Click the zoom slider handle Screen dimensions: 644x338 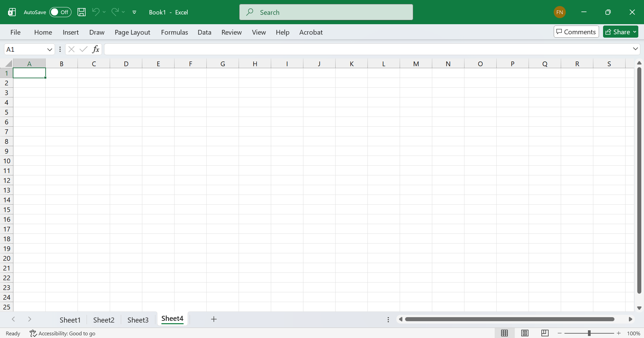589,333
